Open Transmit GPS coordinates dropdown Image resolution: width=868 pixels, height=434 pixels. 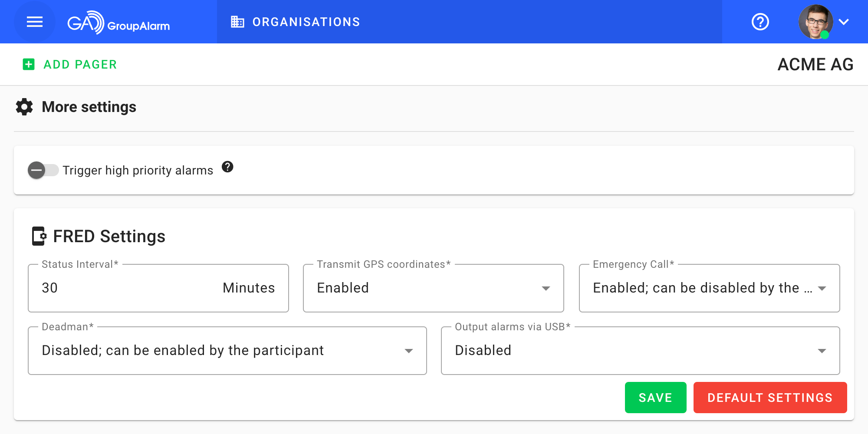(x=433, y=288)
